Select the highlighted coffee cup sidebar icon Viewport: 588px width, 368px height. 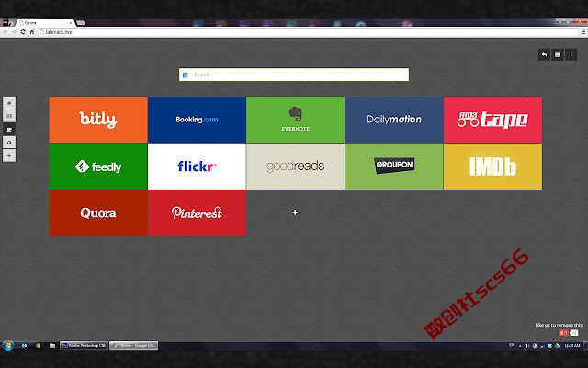pos(9,129)
